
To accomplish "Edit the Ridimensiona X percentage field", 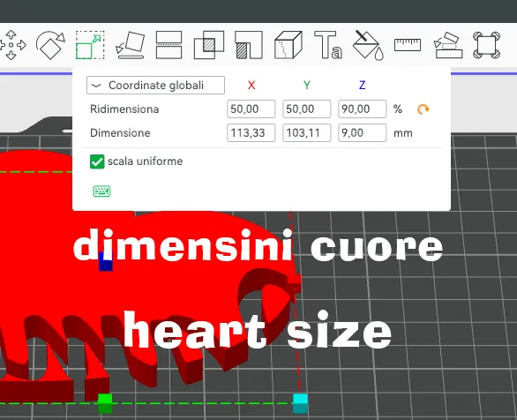I will point(251,109).
